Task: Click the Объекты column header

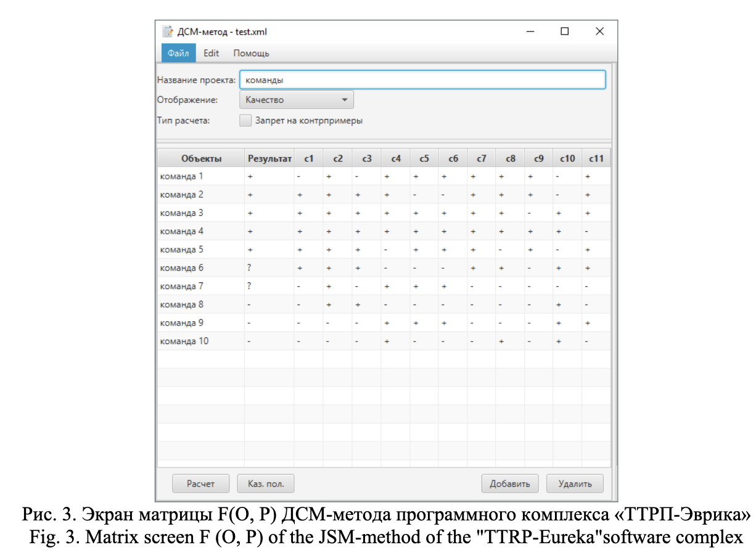Action: click(201, 158)
